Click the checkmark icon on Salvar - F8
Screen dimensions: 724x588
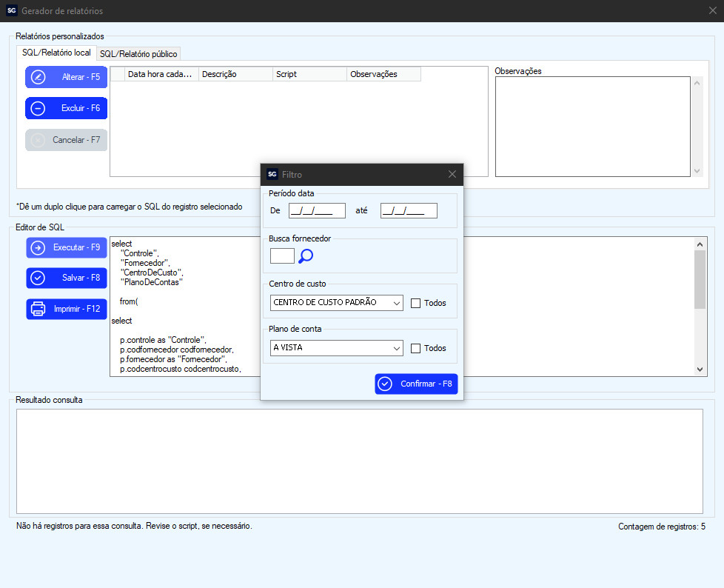tap(38, 278)
